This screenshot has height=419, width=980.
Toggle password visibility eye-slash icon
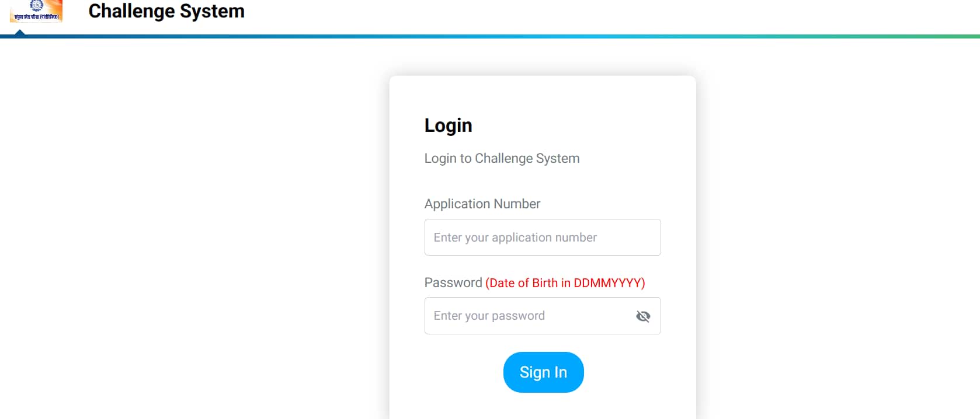coord(643,316)
